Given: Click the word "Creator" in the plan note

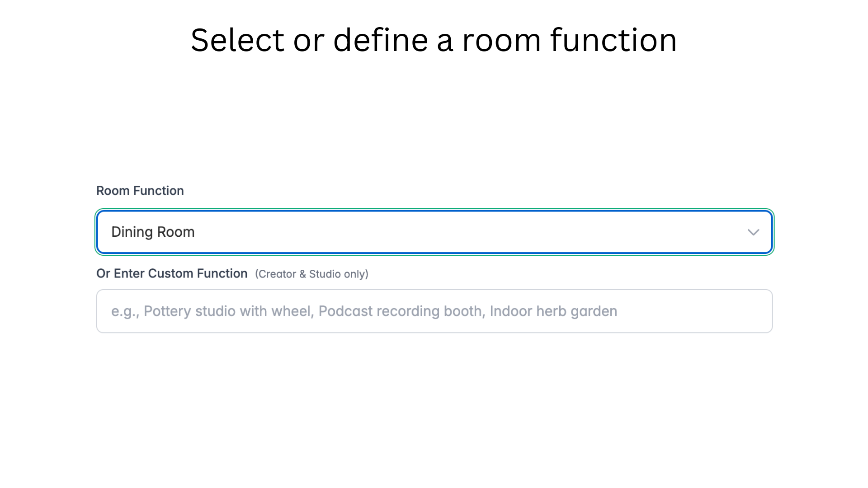Looking at the screenshot, I should point(277,274).
